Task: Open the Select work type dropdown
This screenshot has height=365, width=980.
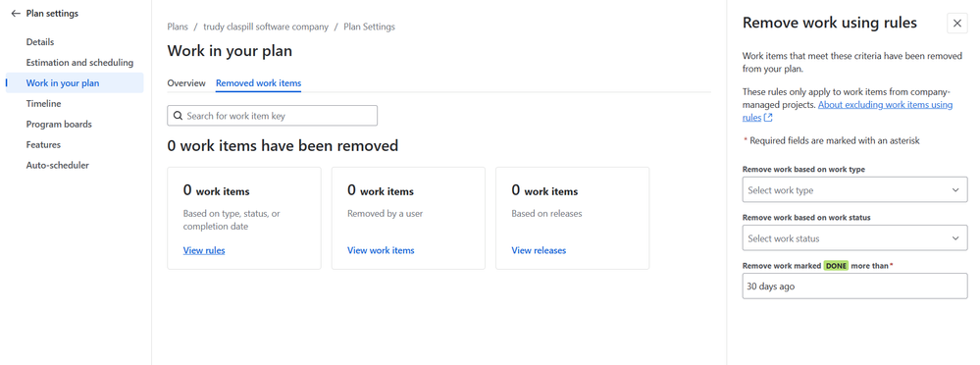Action: coord(855,190)
